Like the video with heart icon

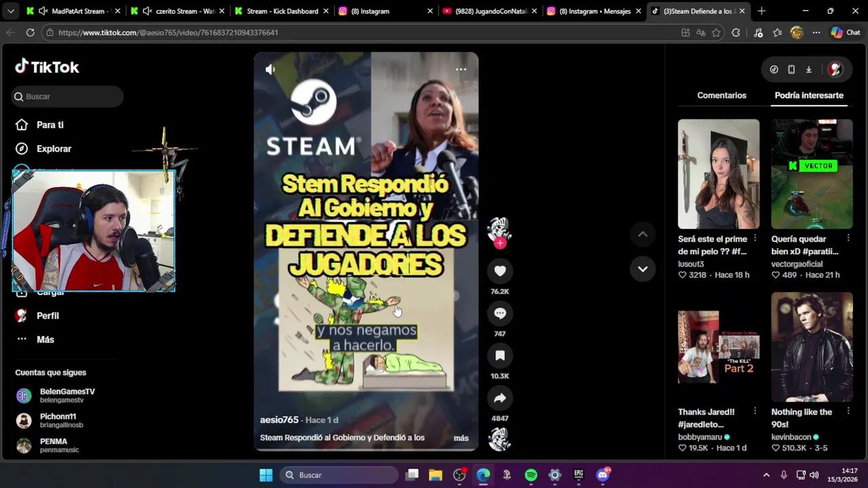point(500,271)
